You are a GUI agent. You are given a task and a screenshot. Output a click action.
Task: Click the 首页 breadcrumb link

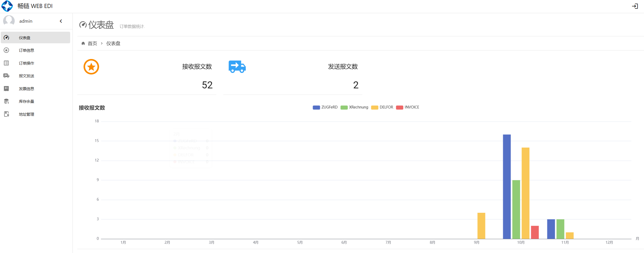tap(92, 43)
